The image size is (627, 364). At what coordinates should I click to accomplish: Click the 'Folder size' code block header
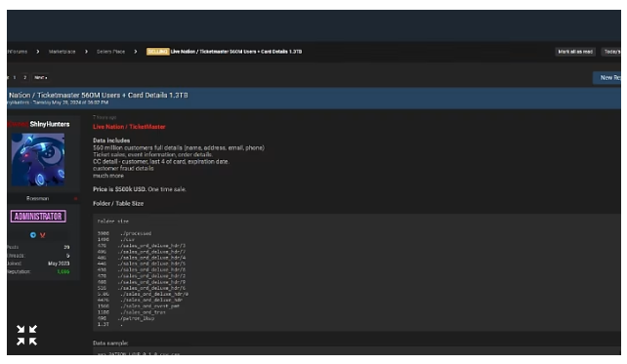(x=113, y=222)
